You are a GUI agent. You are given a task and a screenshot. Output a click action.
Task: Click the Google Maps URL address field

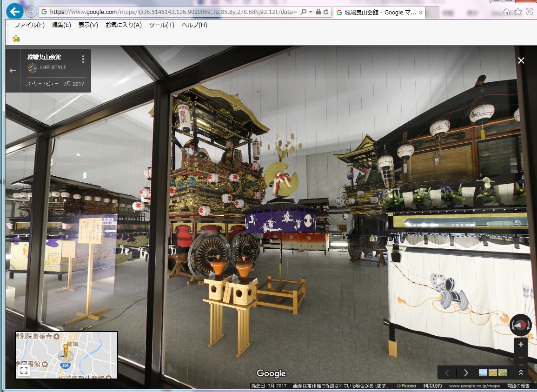point(173,12)
